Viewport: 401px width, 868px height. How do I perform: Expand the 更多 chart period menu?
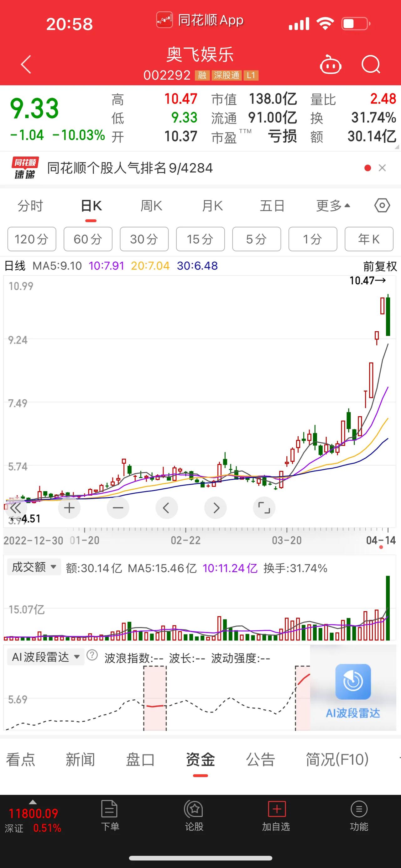coord(333,206)
